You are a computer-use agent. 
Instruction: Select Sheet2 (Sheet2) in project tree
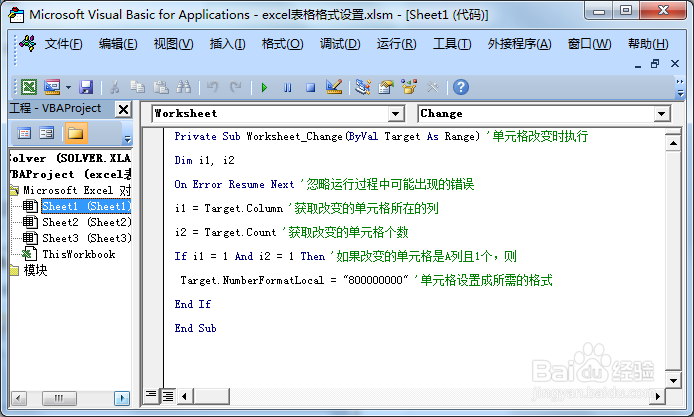coord(87,222)
